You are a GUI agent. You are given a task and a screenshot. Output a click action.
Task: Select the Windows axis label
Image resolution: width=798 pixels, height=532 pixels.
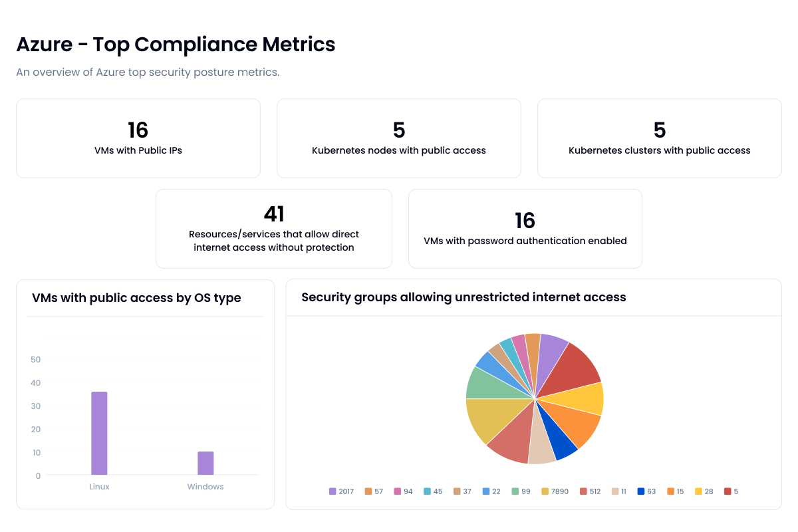(205, 486)
